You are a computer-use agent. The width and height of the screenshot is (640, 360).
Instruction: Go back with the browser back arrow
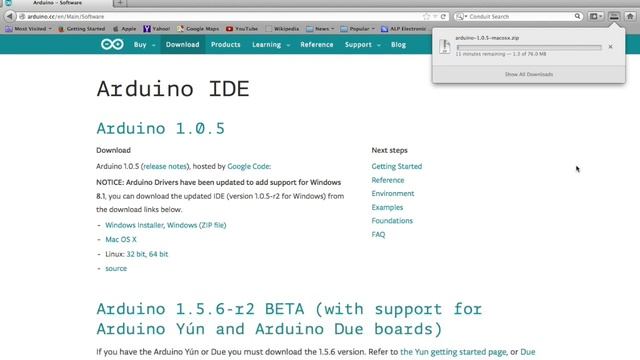click(x=10, y=16)
